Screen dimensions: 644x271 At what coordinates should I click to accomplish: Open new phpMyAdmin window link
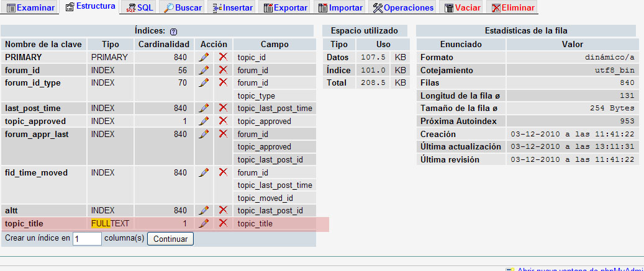pos(580,269)
